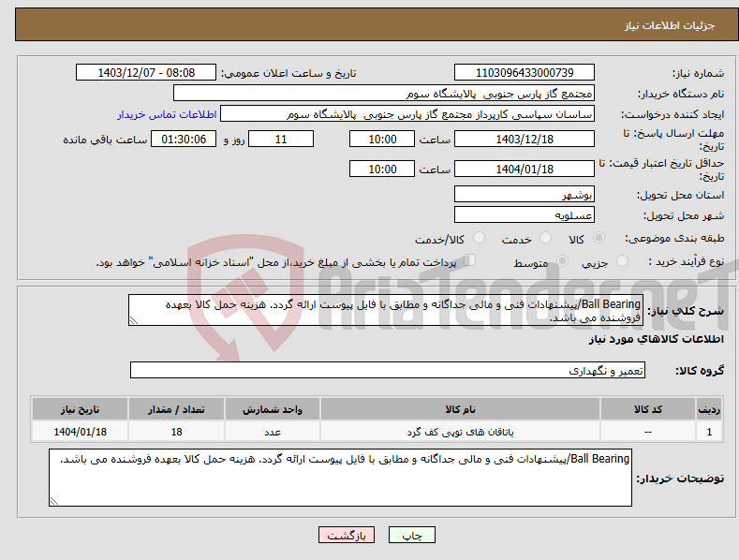This screenshot has width=739, height=560.
Task: Click the announcement date field 1403/12/07 - 08:08
Action: 146,73
